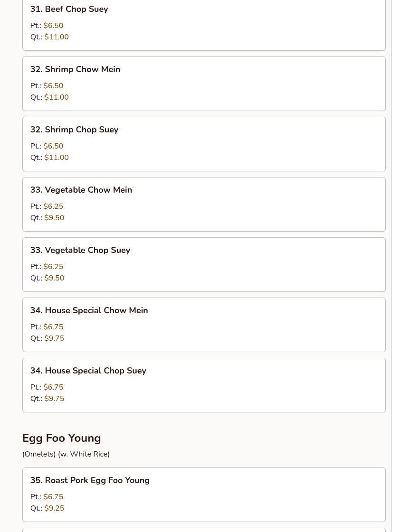Image resolution: width=401 pixels, height=532 pixels.
Task: Click Shrimp Chop Suey quart price $11.00
Action: (x=56, y=158)
